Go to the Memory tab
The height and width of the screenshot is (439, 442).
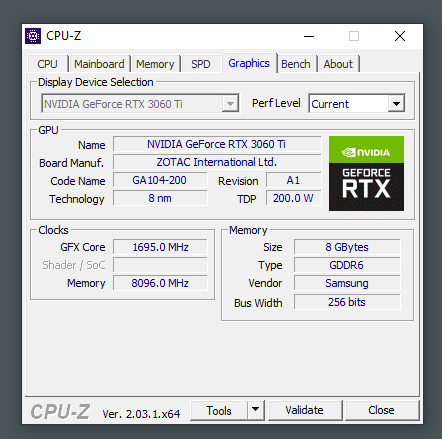[x=155, y=64]
